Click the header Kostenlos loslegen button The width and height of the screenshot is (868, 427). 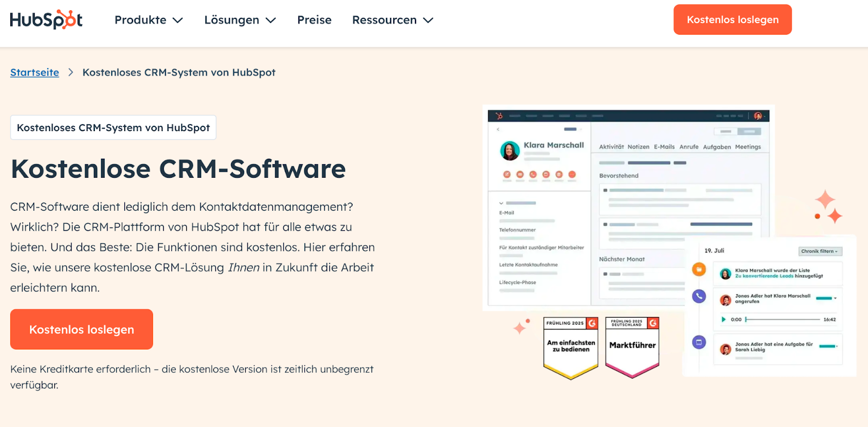coord(732,20)
